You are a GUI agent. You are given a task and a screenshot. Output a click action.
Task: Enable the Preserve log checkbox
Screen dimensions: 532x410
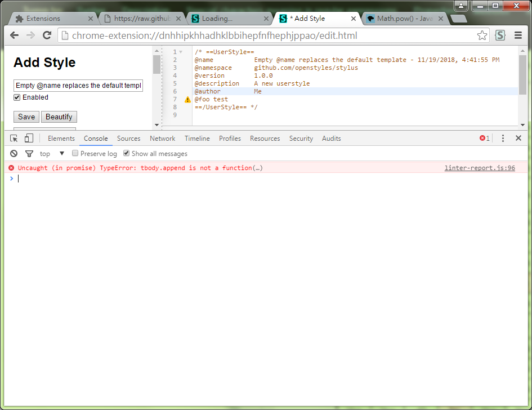point(75,153)
